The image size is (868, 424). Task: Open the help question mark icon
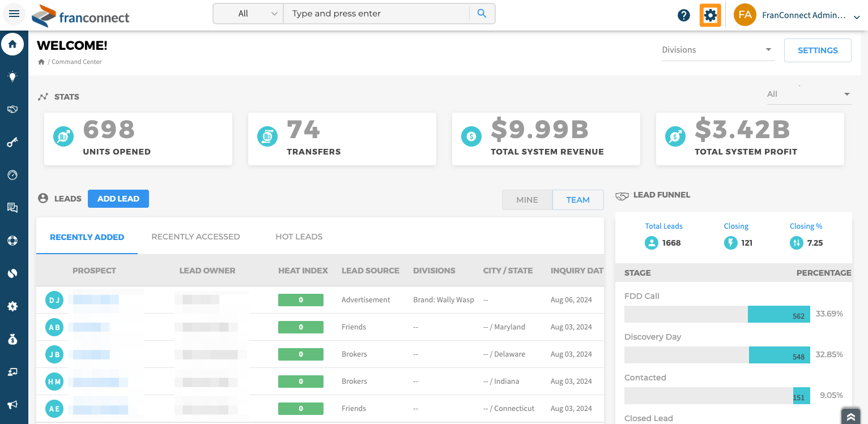click(x=684, y=15)
